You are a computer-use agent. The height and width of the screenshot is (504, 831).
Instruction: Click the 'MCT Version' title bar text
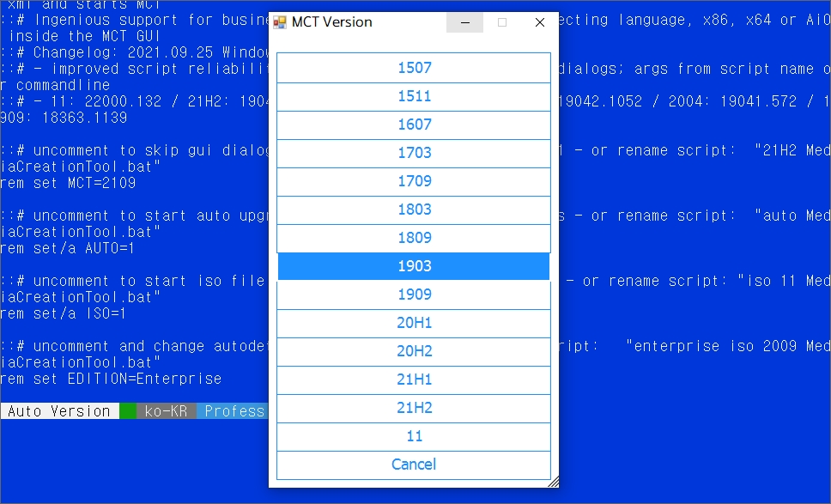tap(331, 22)
